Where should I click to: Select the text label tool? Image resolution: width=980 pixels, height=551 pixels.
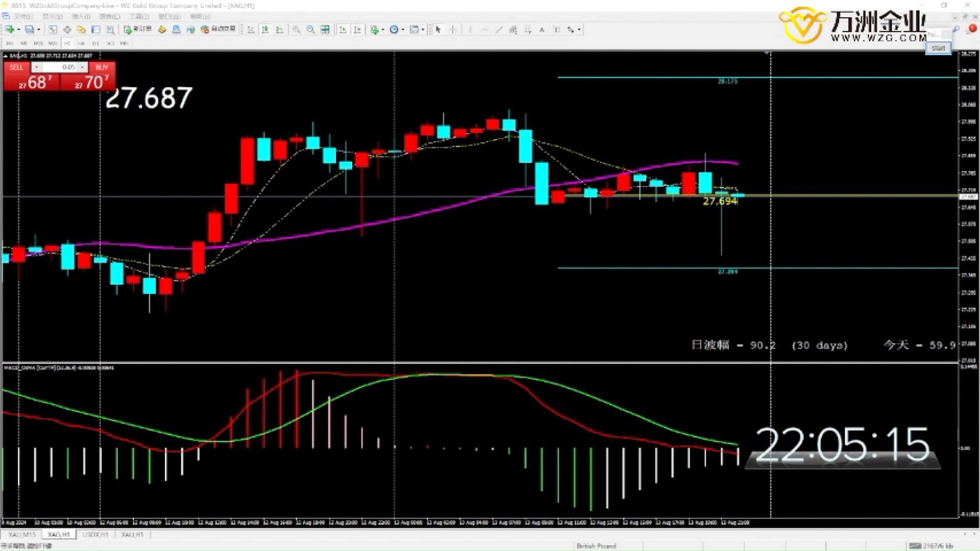556,30
